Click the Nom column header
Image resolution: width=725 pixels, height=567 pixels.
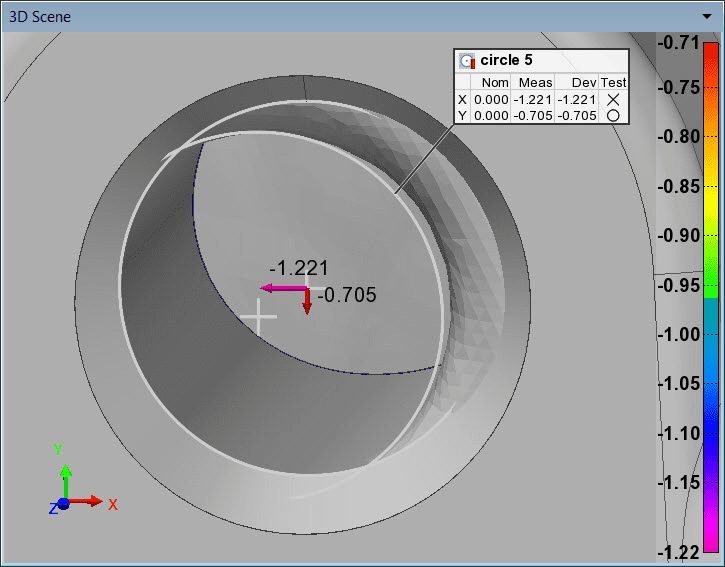click(495, 83)
